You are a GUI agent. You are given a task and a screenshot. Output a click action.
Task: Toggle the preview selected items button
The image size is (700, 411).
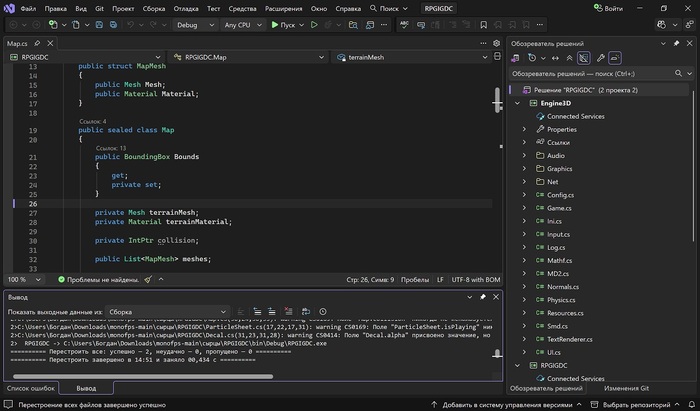click(615, 58)
